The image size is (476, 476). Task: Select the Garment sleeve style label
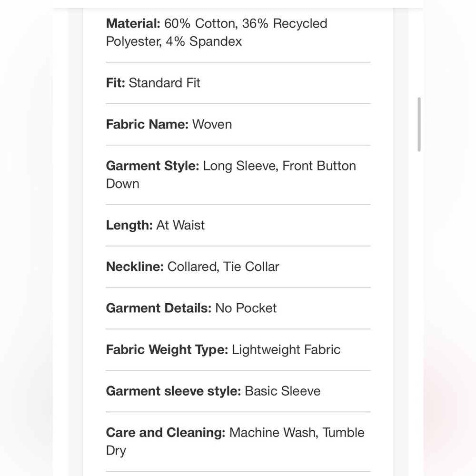pyautogui.click(x=173, y=391)
